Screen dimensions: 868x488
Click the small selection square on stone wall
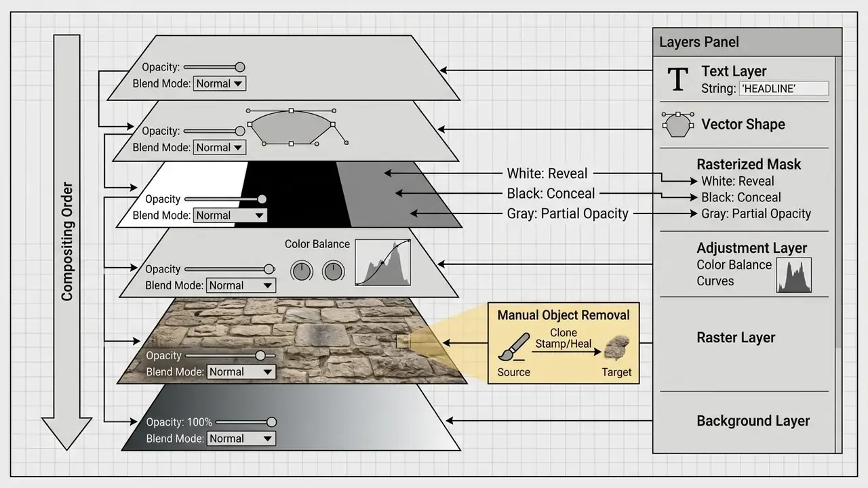[x=402, y=342]
